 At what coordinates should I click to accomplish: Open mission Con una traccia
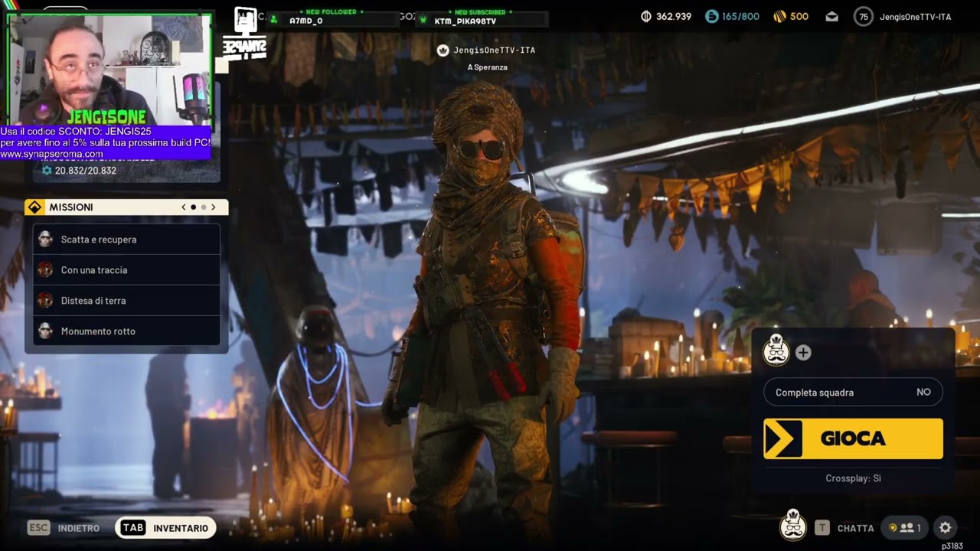click(x=126, y=270)
